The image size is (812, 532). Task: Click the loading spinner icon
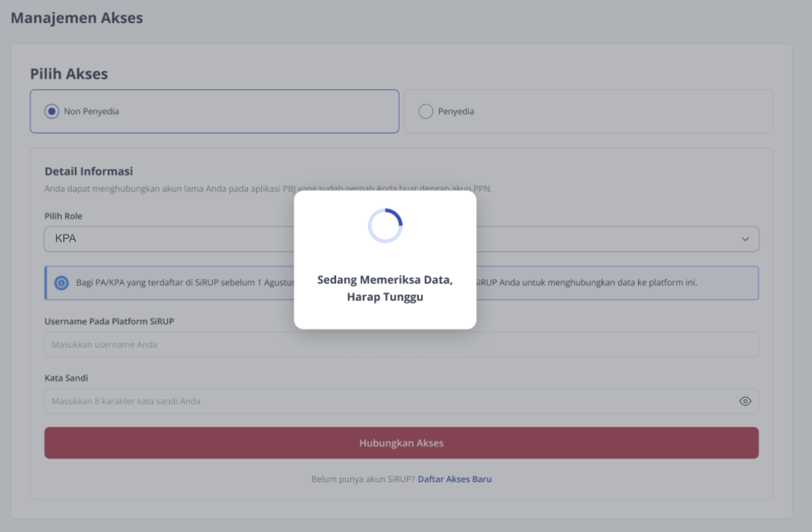pos(385,225)
